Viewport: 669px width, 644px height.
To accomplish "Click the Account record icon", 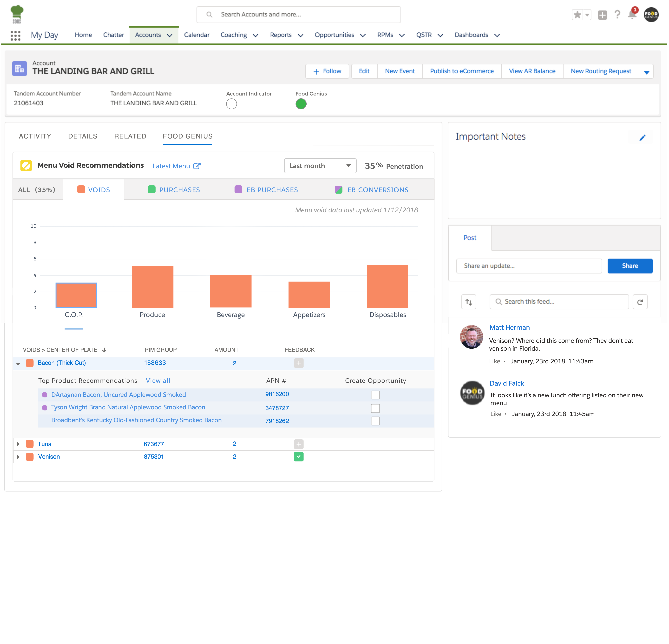I will pos(19,68).
